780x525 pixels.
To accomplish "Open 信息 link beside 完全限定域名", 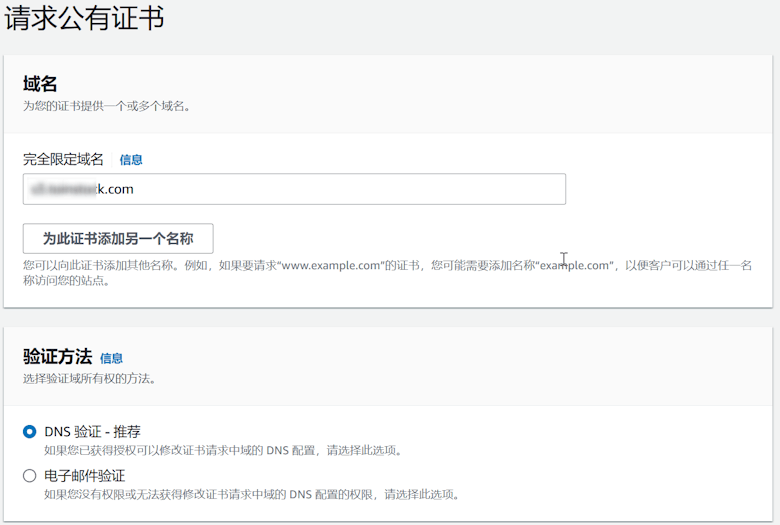I will pyautogui.click(x=131, y=160).
